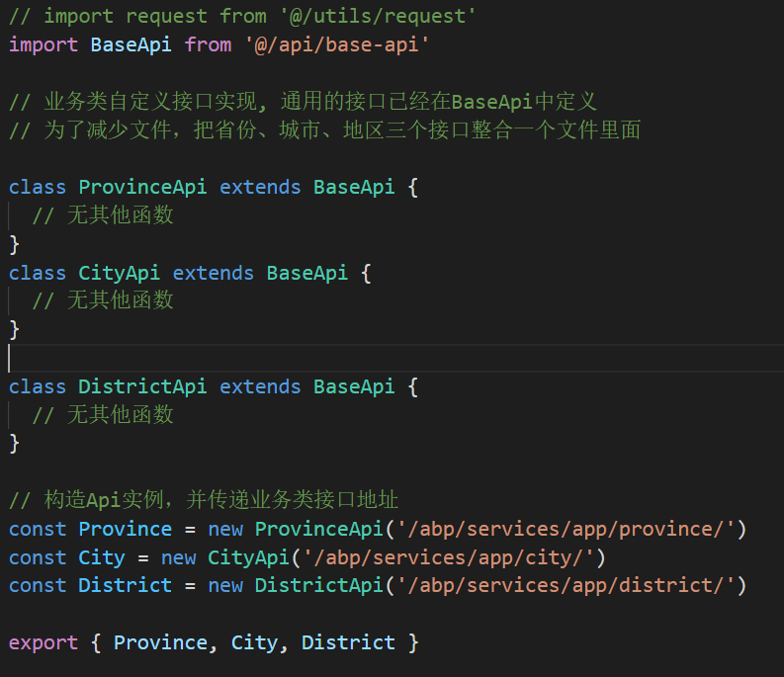Screen dimensions: 784x677
Task: Click the '@/api/base-api' import path string
Action: tap(336, 45)
